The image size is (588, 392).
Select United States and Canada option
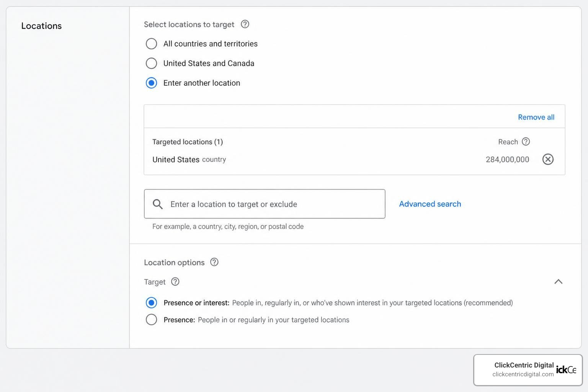pos(151,63)
